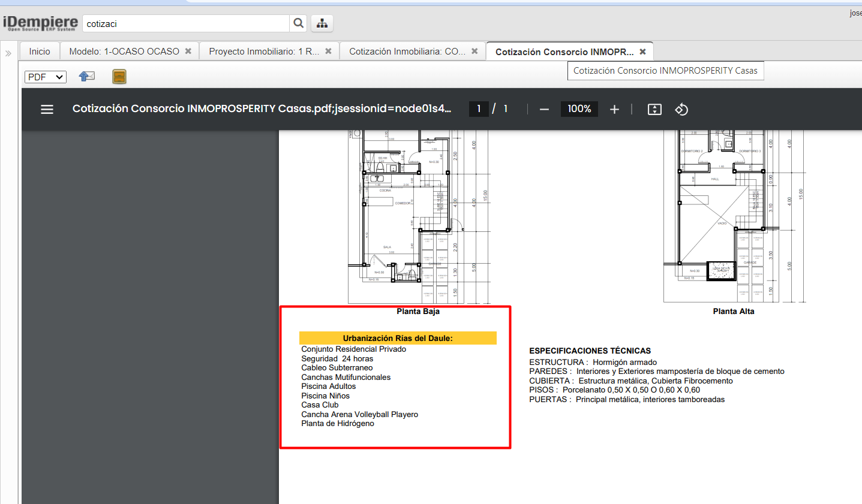Viewport: 862px width, 504px height.
Task: Rotate the PDF counterclockwise
Action: (x=681, y=109)
